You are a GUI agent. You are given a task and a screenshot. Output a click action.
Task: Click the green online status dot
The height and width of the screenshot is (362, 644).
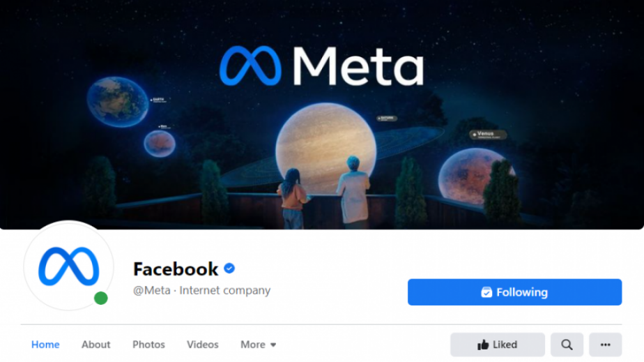click(x=100, y=298)
